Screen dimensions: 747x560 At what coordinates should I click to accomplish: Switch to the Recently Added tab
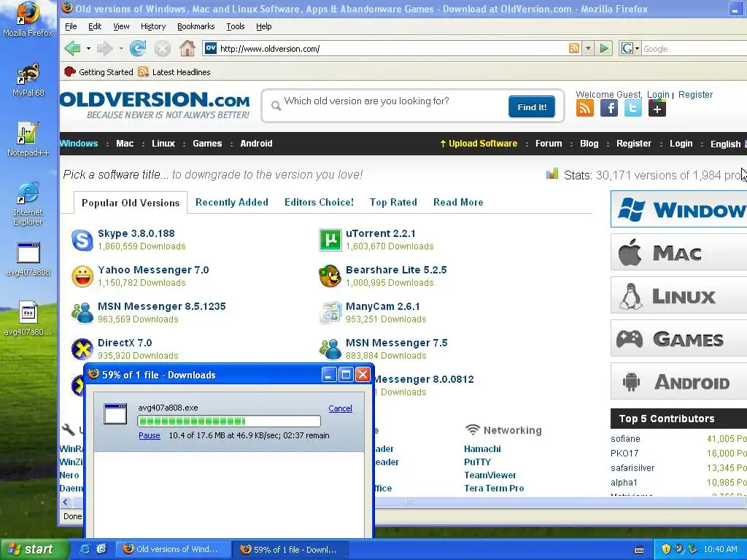pyautogui.click(x=231, y=203)
